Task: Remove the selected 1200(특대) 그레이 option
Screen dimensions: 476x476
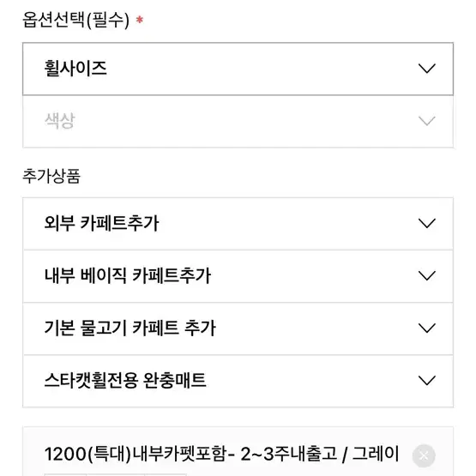Action: point(424,455)
